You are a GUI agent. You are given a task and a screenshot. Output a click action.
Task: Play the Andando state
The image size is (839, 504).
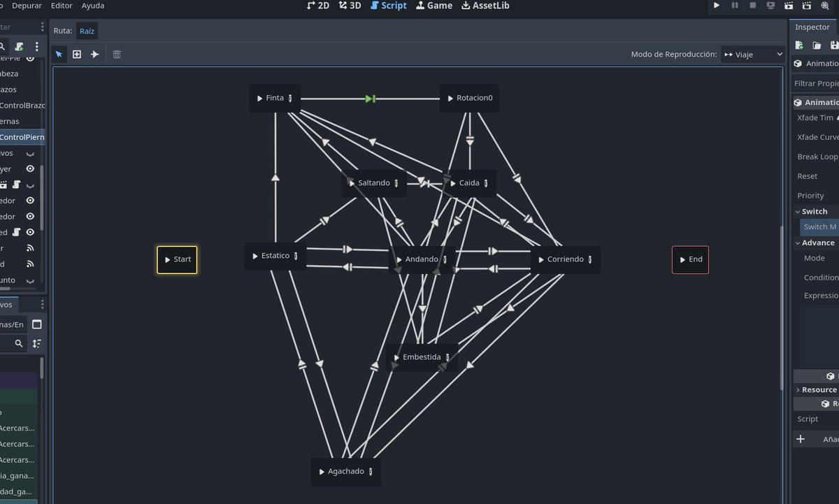399,259
